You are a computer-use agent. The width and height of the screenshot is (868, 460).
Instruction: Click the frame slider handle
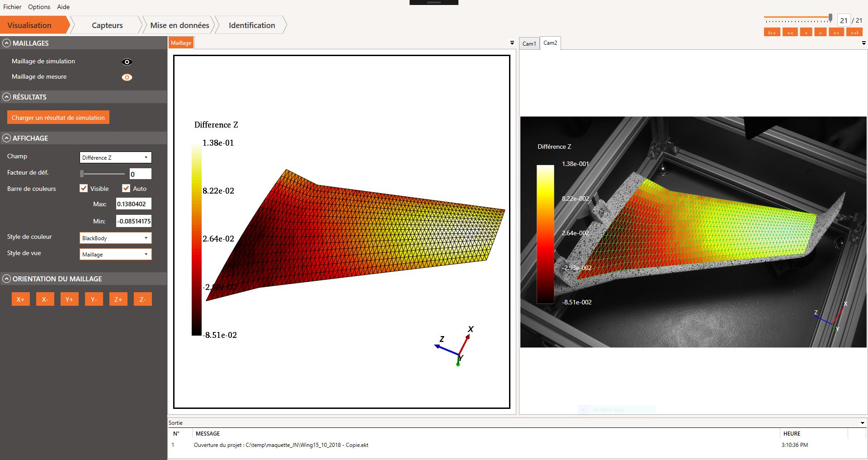tap(830, 18)
